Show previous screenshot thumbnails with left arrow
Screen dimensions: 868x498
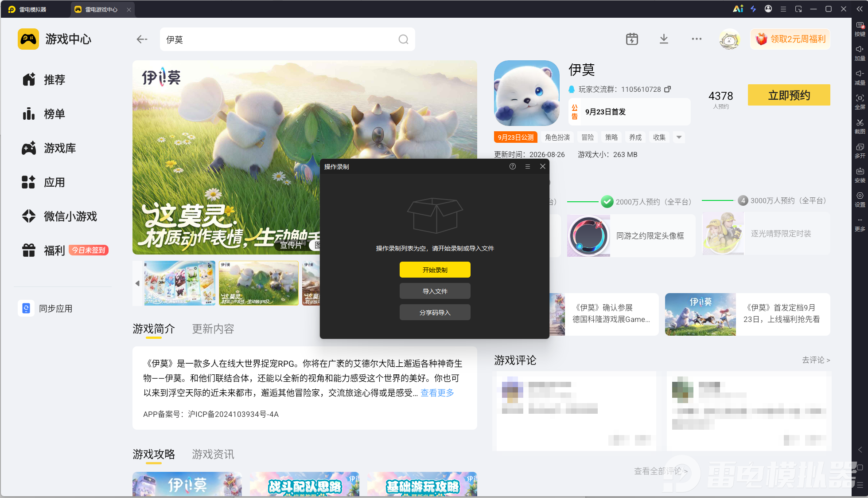[137, 283]
